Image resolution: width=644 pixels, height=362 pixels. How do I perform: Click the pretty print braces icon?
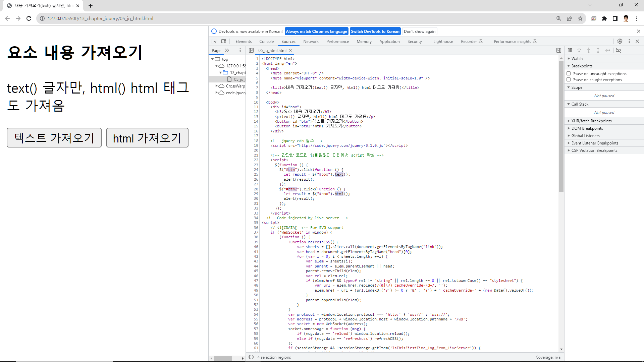[x=251, y=357]
